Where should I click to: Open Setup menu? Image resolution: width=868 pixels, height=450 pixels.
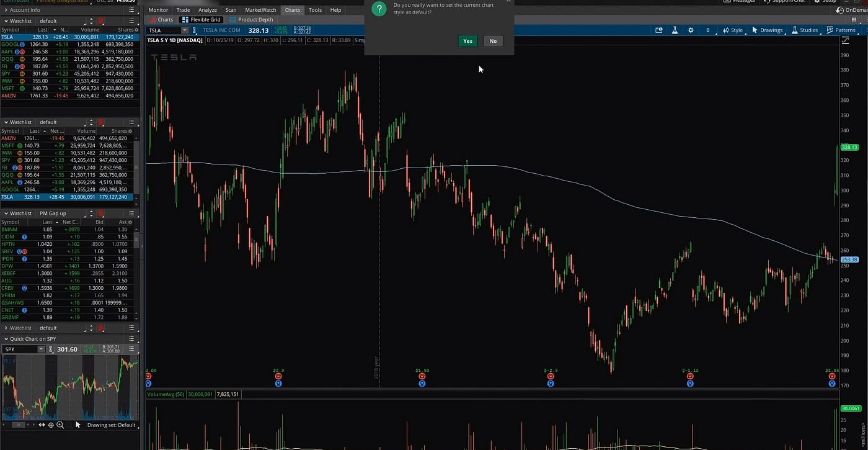[x=825, y=1]
